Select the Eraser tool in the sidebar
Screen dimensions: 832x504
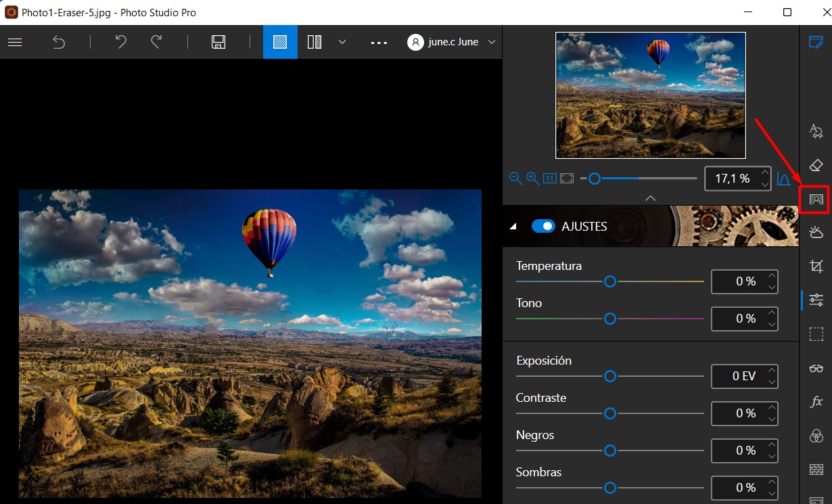pyautogui.click(x=816, y=165)
